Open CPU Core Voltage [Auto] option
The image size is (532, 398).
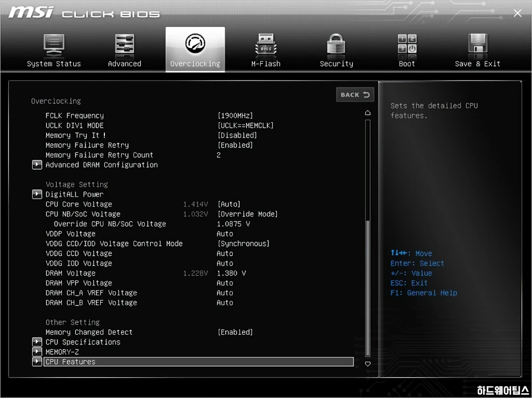pos(229,204)
